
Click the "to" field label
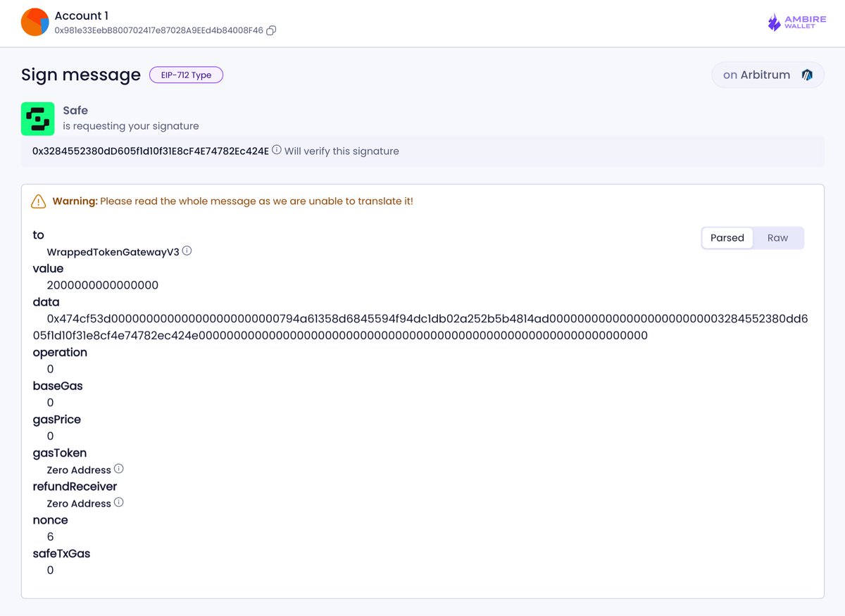[39, 234]
